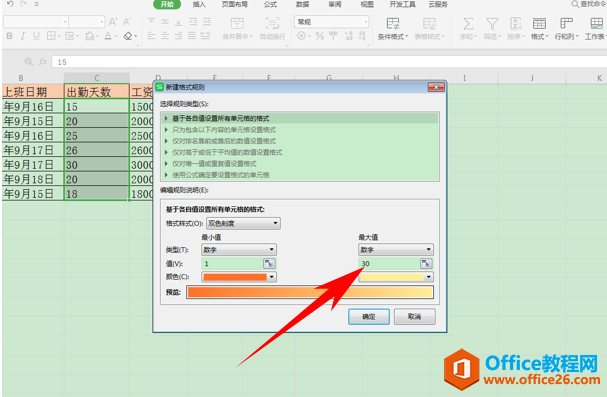
Task: Open the format style (双色刻度) dropdown
Action: point(243,223)
